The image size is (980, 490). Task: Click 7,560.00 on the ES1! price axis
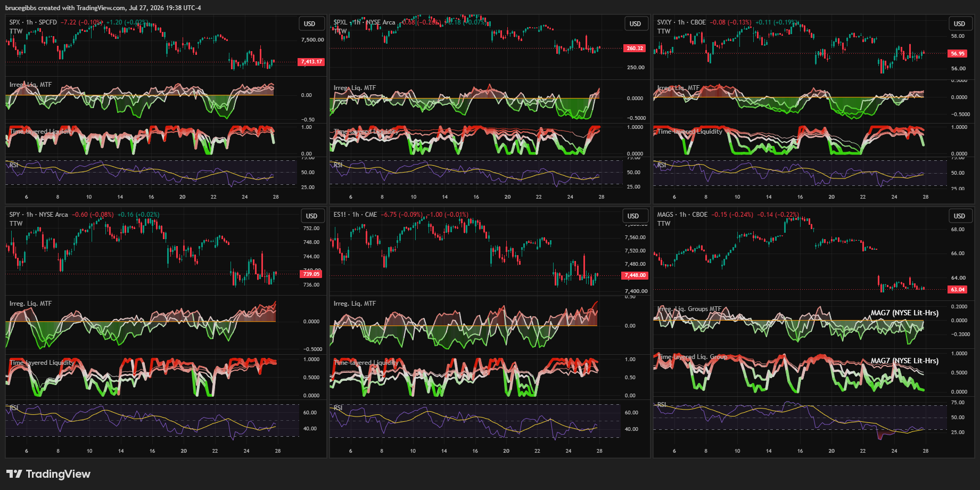(x=635, y=238)
